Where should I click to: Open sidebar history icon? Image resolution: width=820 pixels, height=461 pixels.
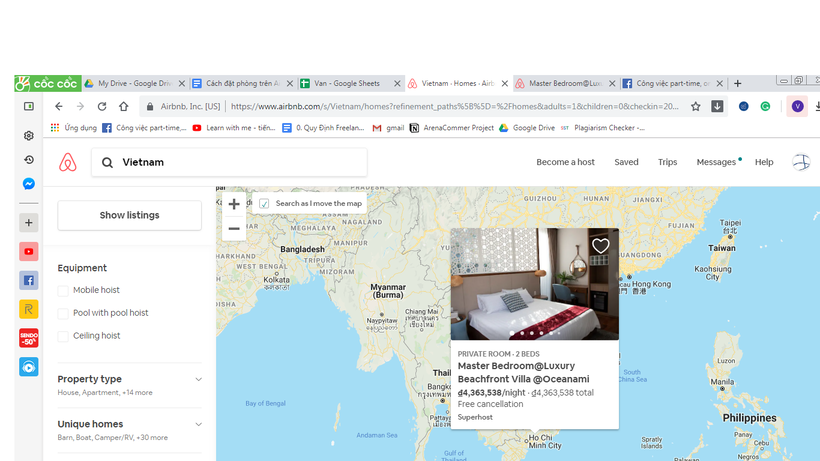pyautogui.click(x=29, y=159)
